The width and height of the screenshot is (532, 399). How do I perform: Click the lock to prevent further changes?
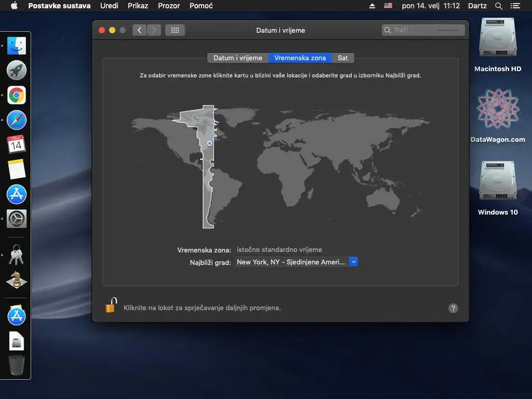111,305
